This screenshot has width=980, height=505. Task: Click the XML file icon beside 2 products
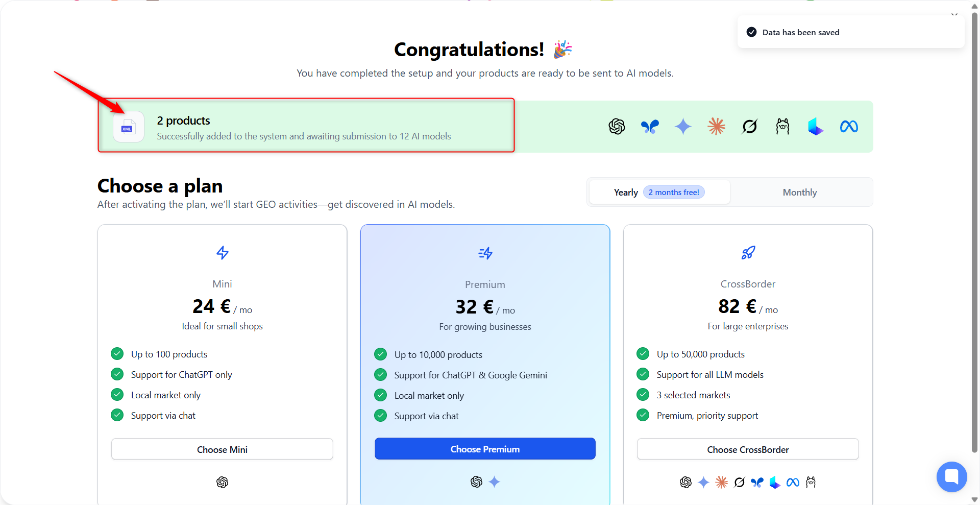click(128, 127)
